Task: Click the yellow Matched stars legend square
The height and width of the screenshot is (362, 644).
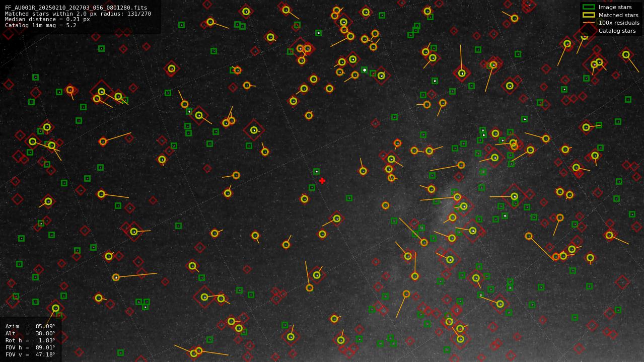Action: (x=589, y=15)
